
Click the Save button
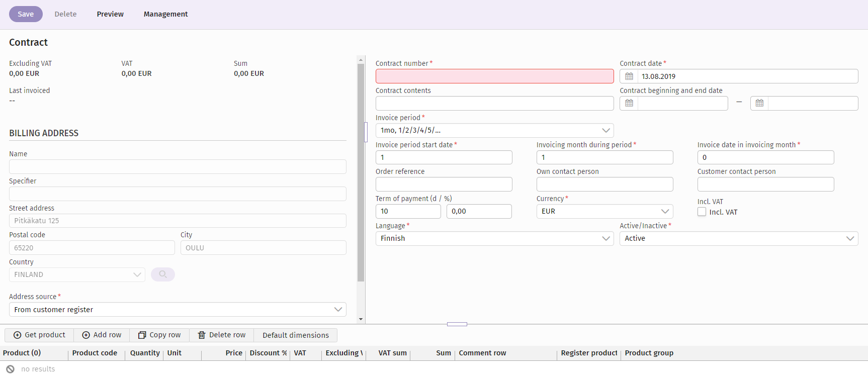coord(26,14)
